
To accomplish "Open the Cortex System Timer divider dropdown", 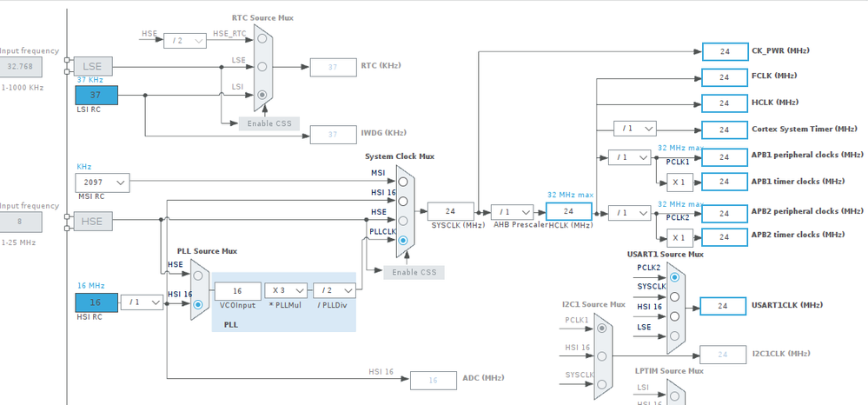I will coord(635,129).
